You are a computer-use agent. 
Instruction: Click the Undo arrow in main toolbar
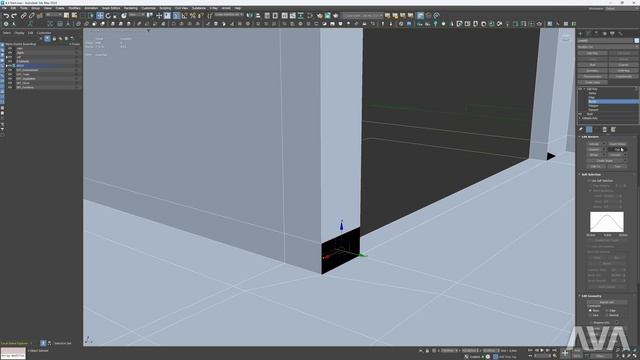coord(6,16)
